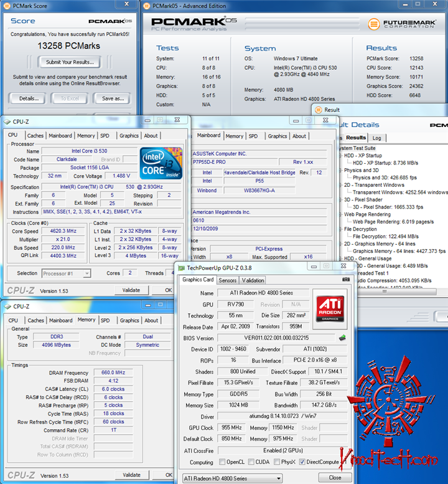Viewport: 448px width, 484px height.
Task: Click the Graphics Score value 24362
Action: click(416, 86)
